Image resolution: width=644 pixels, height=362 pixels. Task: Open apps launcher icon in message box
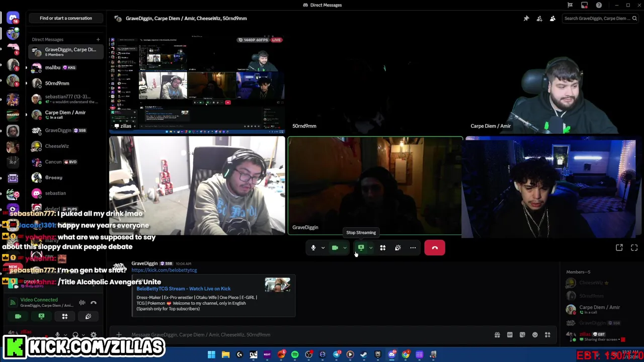(547, 335)
